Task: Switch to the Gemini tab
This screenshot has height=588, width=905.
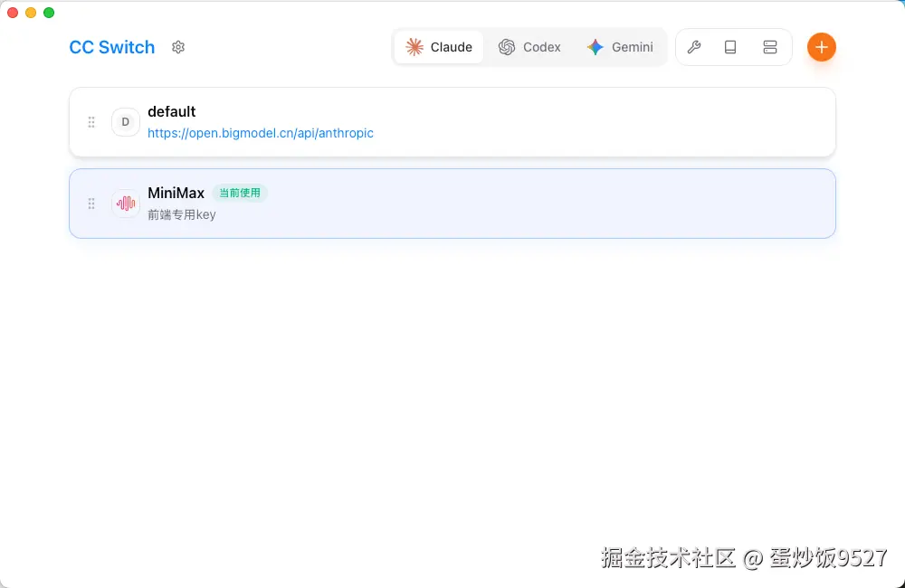Action: (620, 47)
